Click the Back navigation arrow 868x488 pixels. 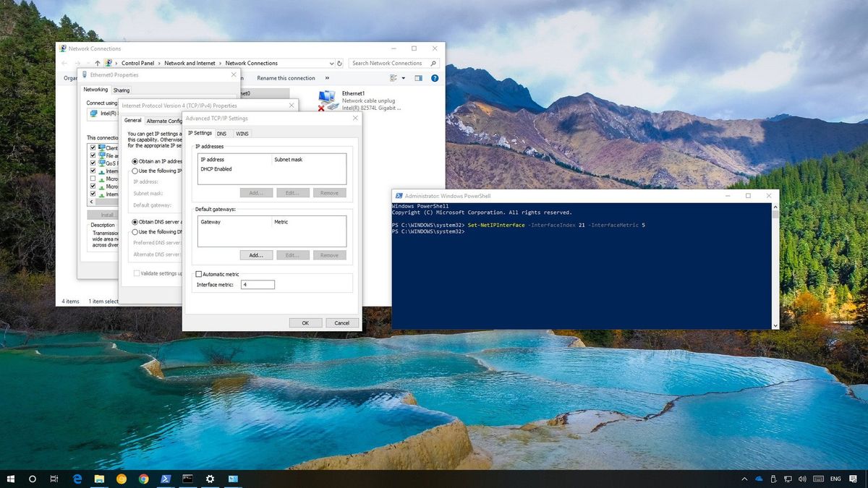pos(65,63)
